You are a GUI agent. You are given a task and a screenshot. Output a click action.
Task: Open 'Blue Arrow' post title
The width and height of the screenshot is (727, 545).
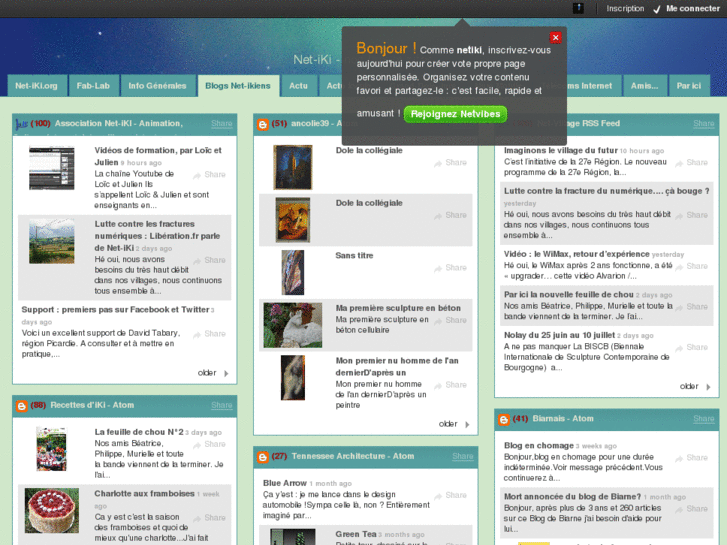tap(285, 483)
